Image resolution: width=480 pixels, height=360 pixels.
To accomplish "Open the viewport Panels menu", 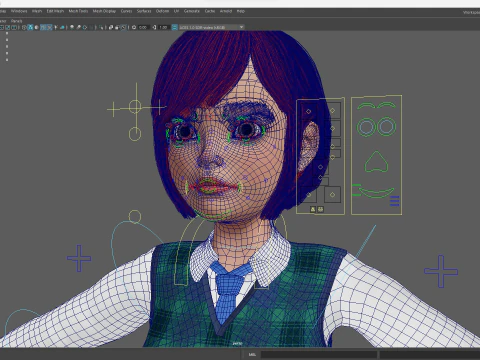I will 16,21.
